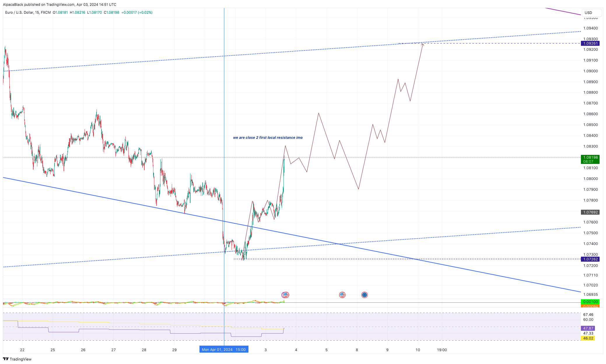The image size is (606, 364).
Task: Click the 'Mon Apr 01, 2024 15:00' time label
Action: point(224,349)
